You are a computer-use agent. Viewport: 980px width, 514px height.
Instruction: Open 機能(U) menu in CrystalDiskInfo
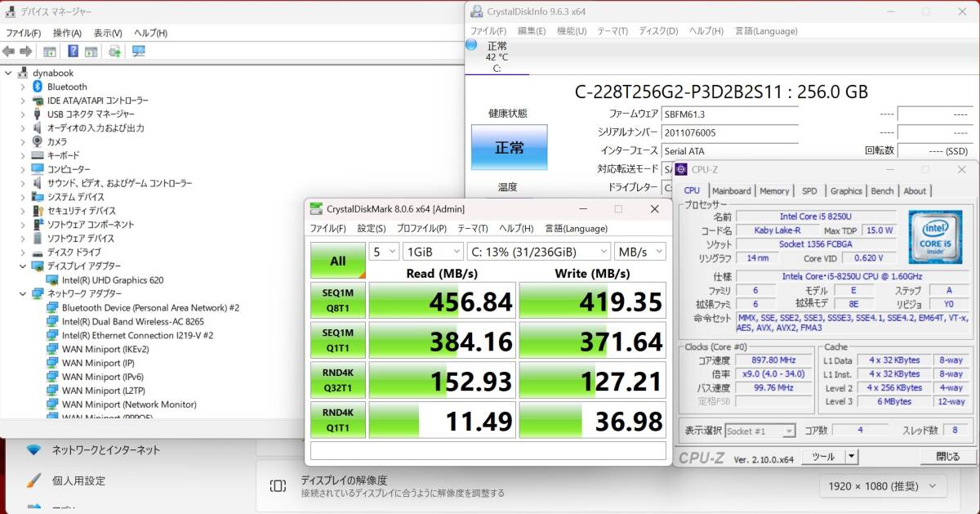[572, 31]
